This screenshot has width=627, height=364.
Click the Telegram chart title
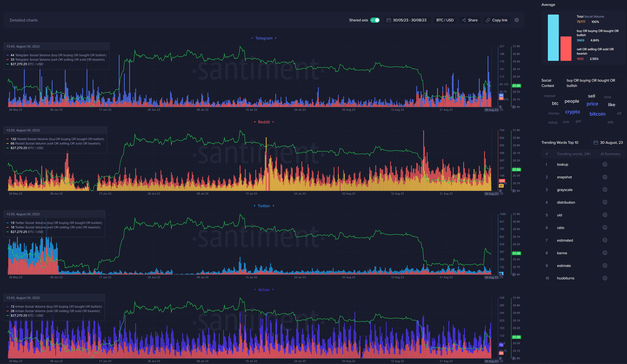pyautogui.click(x=264, y=38)
